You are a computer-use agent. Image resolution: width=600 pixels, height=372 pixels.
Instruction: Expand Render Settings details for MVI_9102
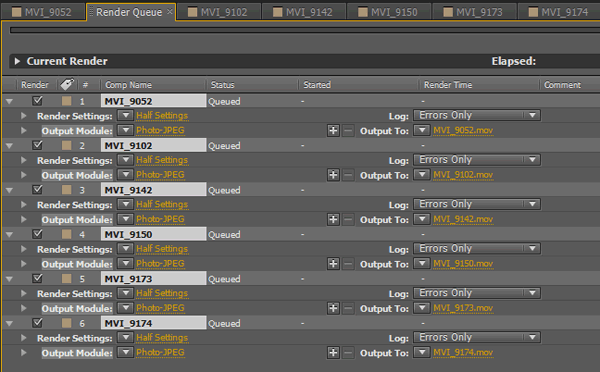click(24, 160)
